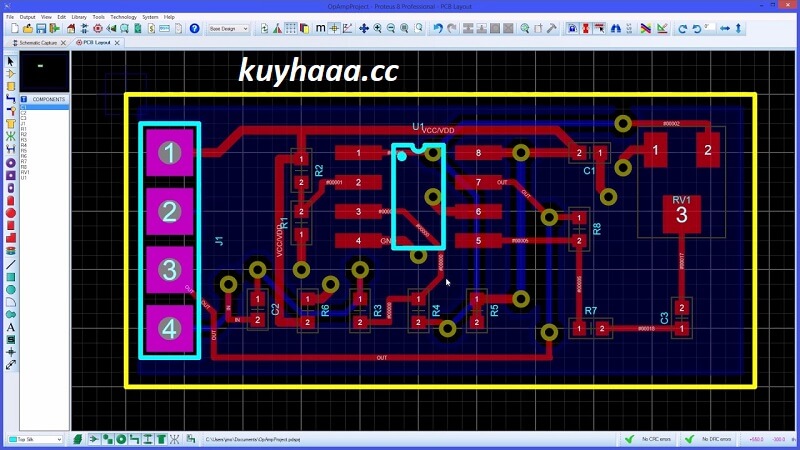Open the System menu

click(150, 17)
